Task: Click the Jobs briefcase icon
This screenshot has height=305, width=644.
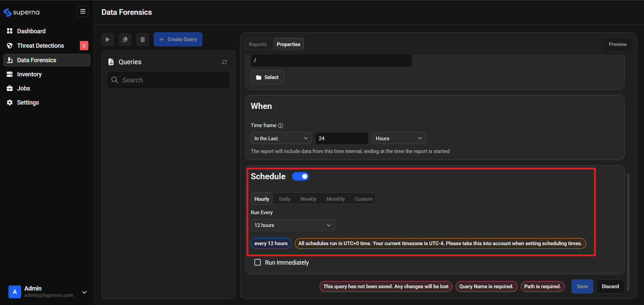Action: (10, 88)
